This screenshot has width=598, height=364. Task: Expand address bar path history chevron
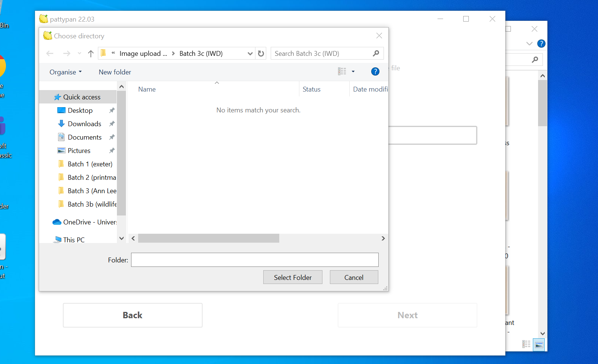pos(250,54)
